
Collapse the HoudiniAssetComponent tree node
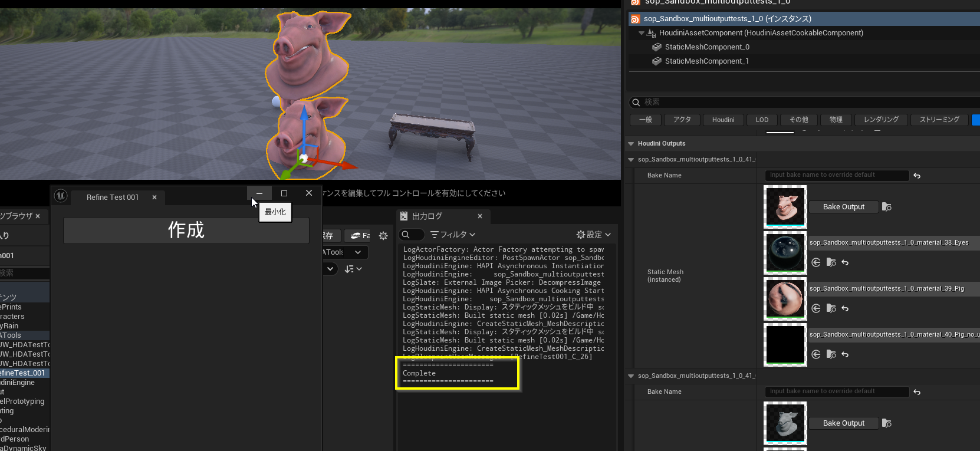[642, 33]
